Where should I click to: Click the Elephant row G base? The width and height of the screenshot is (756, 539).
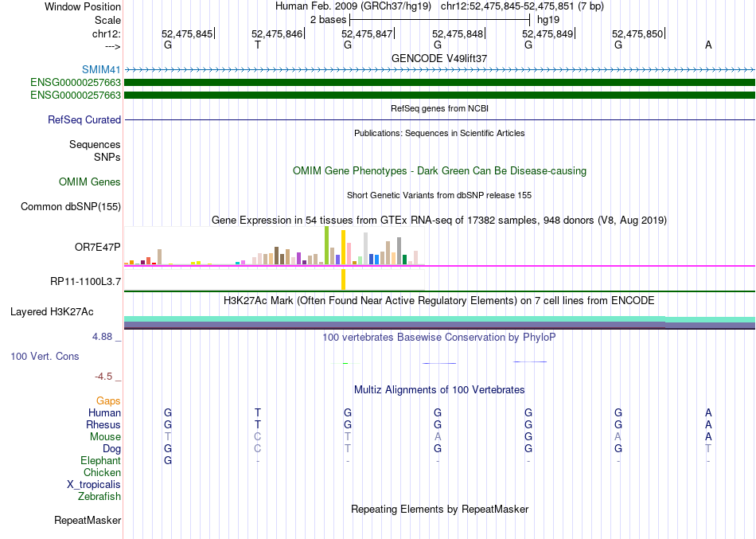coord(168,460)
